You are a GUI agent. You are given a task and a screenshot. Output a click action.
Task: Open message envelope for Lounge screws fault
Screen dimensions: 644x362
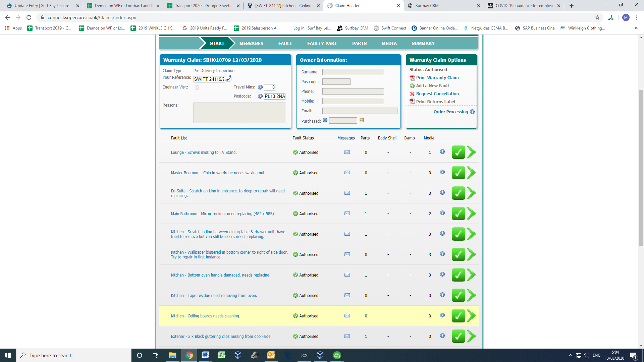347,152
